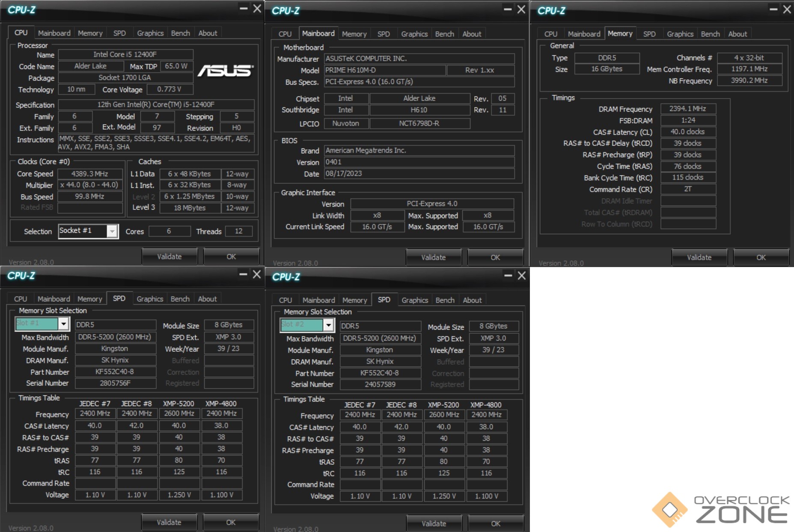Select the Core Speed value '4389.3 MHz'

coord(90,174)
